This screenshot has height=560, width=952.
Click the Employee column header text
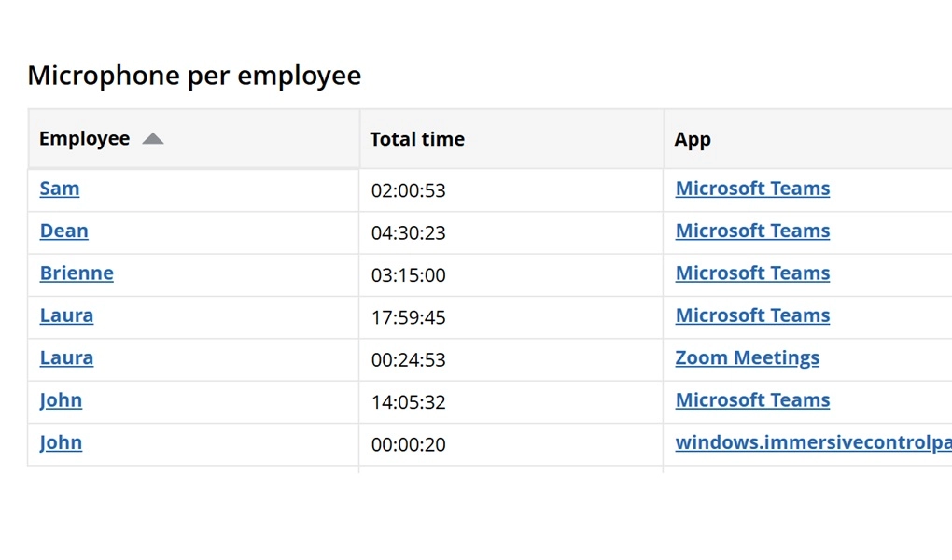pos(84,139)
